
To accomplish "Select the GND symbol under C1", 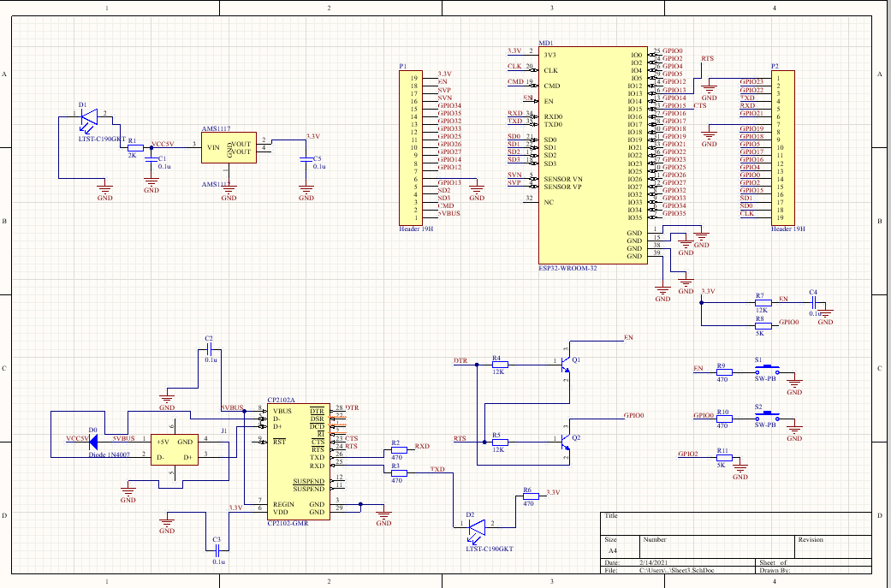I will coord(151,185).
